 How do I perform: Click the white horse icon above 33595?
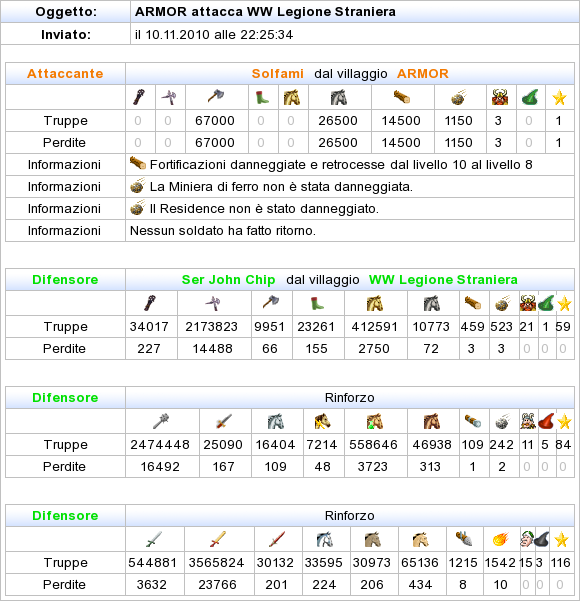click(x=325, y=539)
